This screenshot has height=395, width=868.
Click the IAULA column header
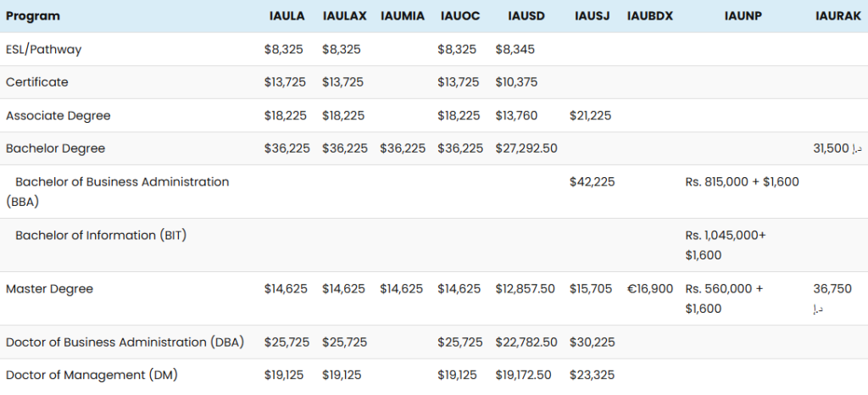[287, 16]
